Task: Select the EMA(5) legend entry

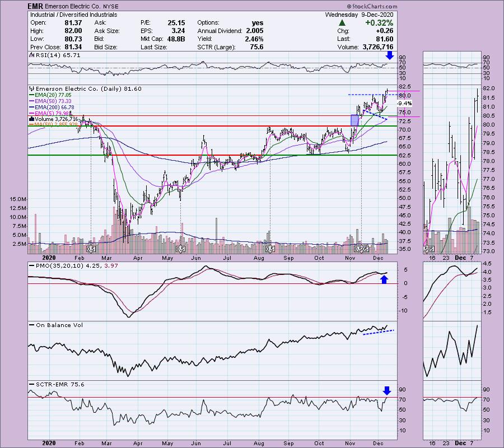Action: coord(49,113)
